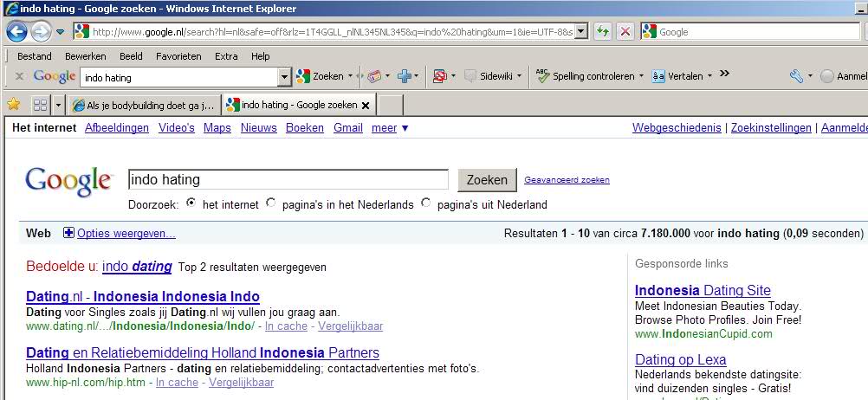
Task: Expand the Google Toolbar search box dropdown
Action: point(284,77)
